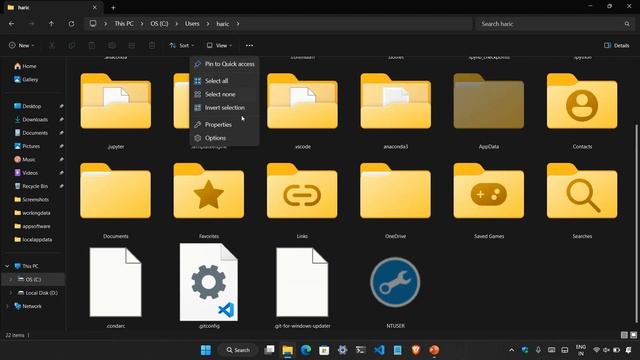Switch to large thumbnails view in status bar
Screen dimensions: 640x360
[x=633, y=335]
